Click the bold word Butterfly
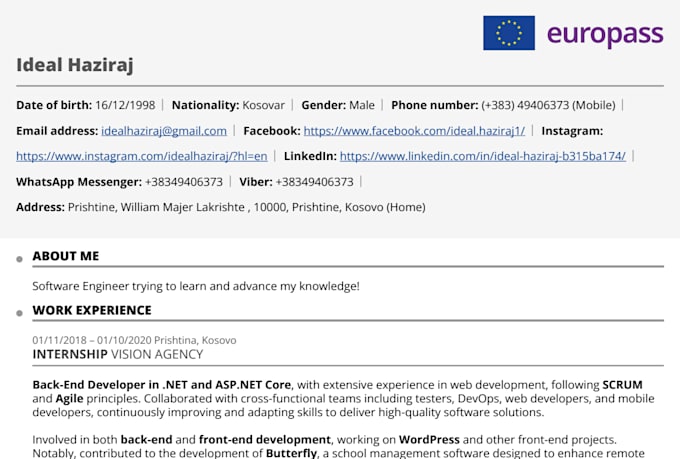 pyautogui.click(x=291, y=453)
